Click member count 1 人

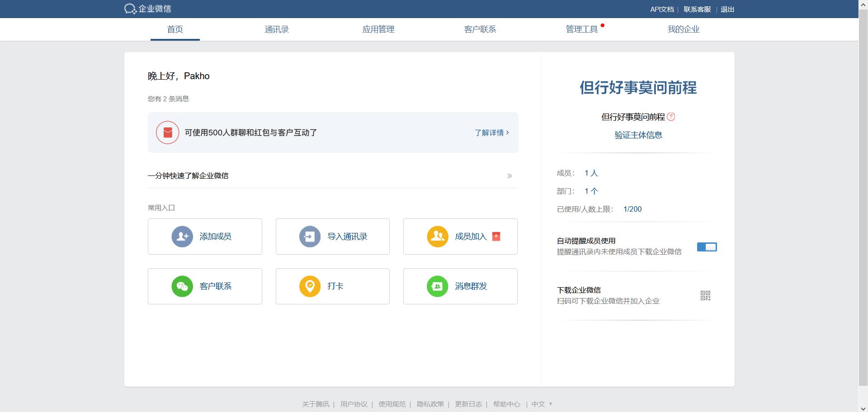click(591, 173)
